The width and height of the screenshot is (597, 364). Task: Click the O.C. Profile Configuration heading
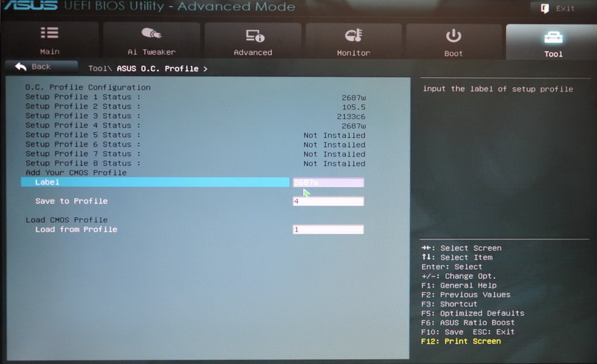88,88
